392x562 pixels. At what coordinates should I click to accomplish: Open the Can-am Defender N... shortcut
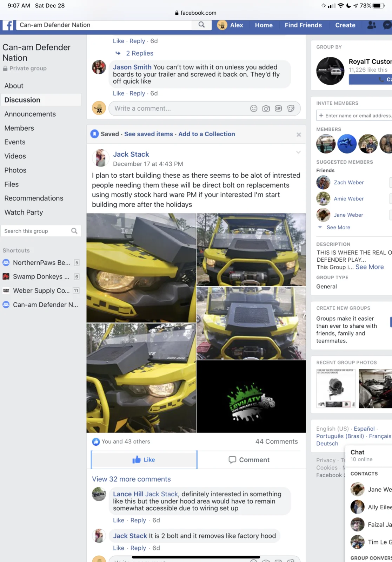40,305
